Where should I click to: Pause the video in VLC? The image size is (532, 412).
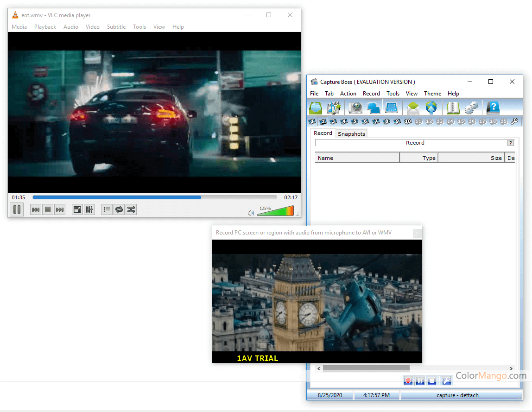[x=17, y=209]
